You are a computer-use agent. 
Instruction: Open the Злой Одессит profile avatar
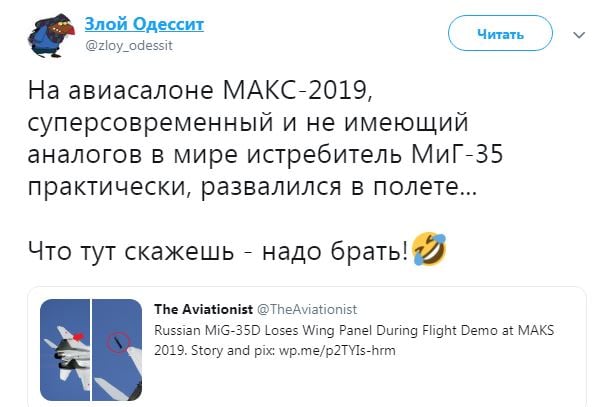tap(51, 36)
